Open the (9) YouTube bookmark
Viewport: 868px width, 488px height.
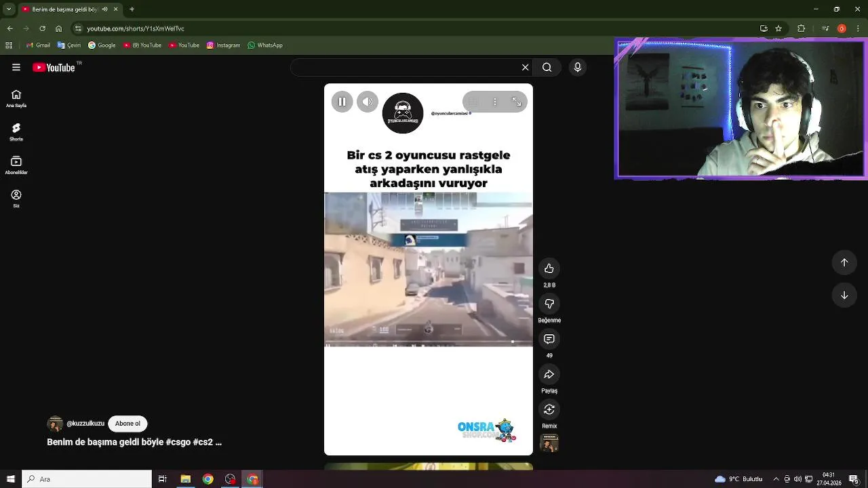coord(142,45)
